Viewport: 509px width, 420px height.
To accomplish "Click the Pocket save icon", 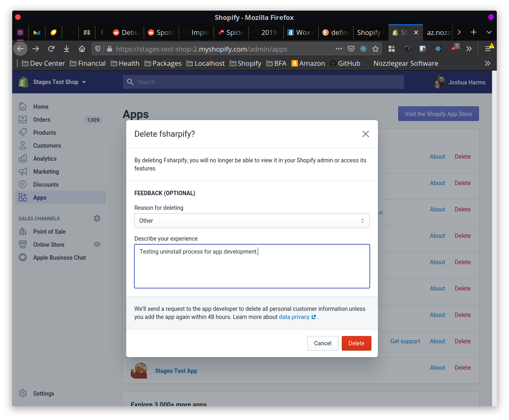I will tap(351, 49).
